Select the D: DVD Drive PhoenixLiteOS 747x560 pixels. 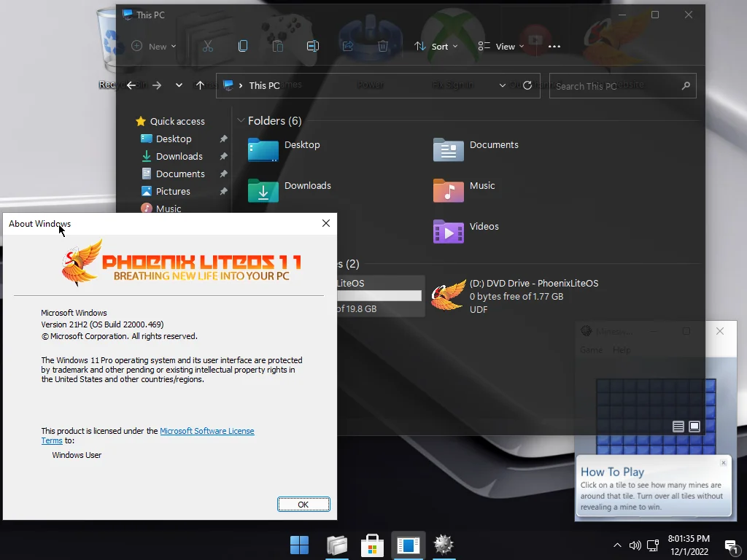(515, 296)
